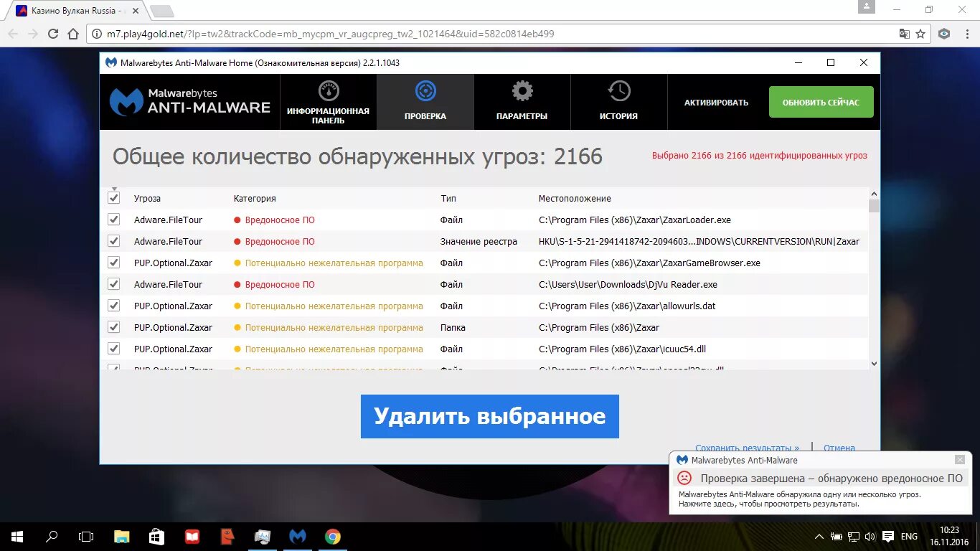Uncheck the registry value Adware.FileTour checkbox

pos(113,241)
